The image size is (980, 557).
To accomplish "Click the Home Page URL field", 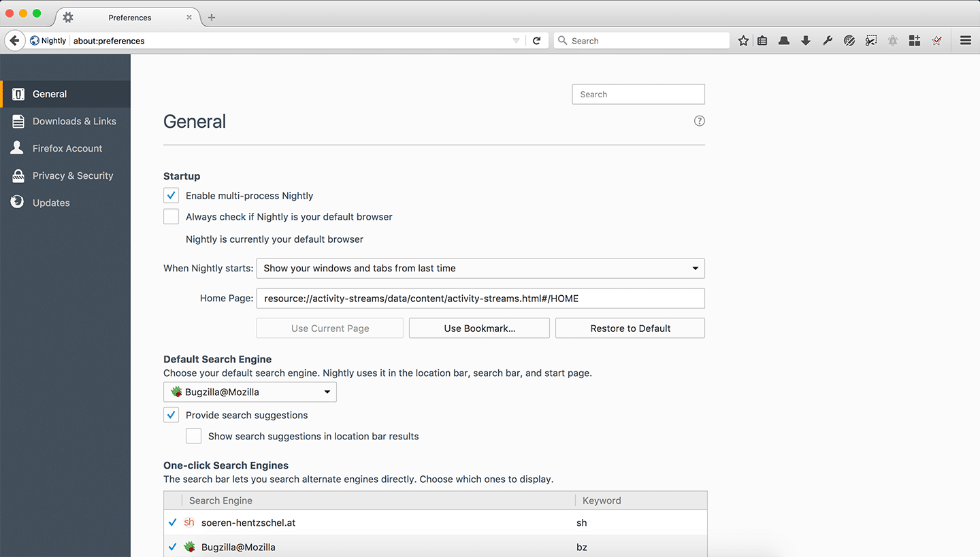I will coord(480,299).
